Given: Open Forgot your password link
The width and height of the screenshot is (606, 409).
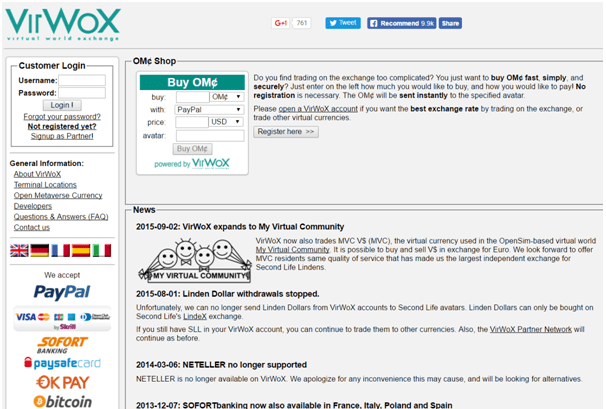Looking at the screenshot, I should pos(62,117).
